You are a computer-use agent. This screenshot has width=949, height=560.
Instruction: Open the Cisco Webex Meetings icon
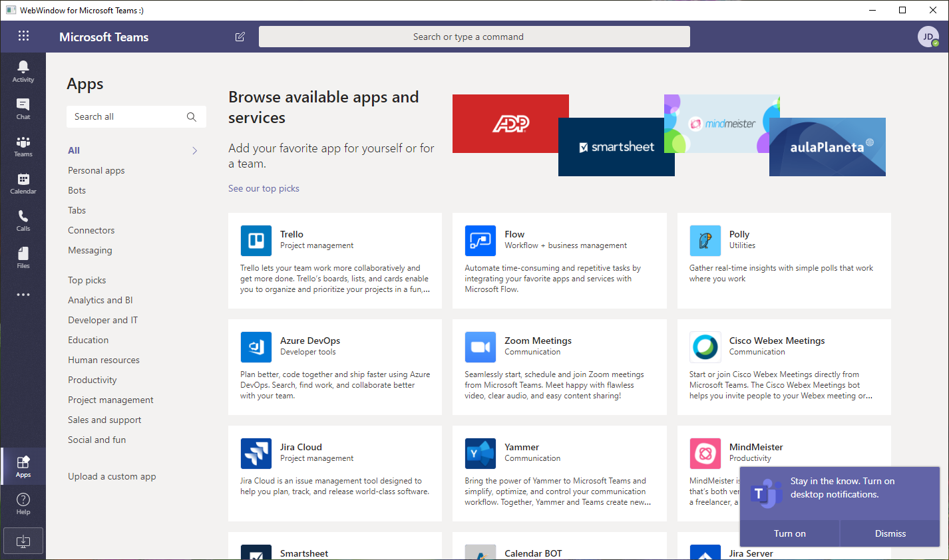[x=705, y=347]
